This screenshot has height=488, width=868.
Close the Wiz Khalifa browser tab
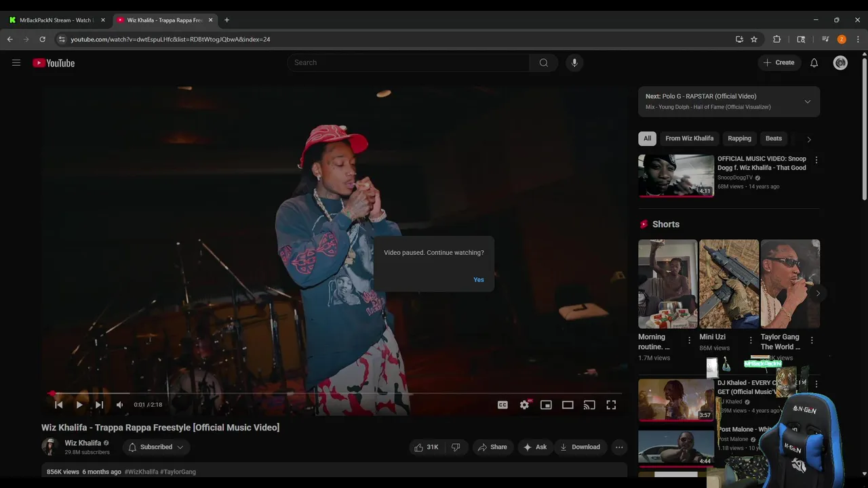coord(210,20)
